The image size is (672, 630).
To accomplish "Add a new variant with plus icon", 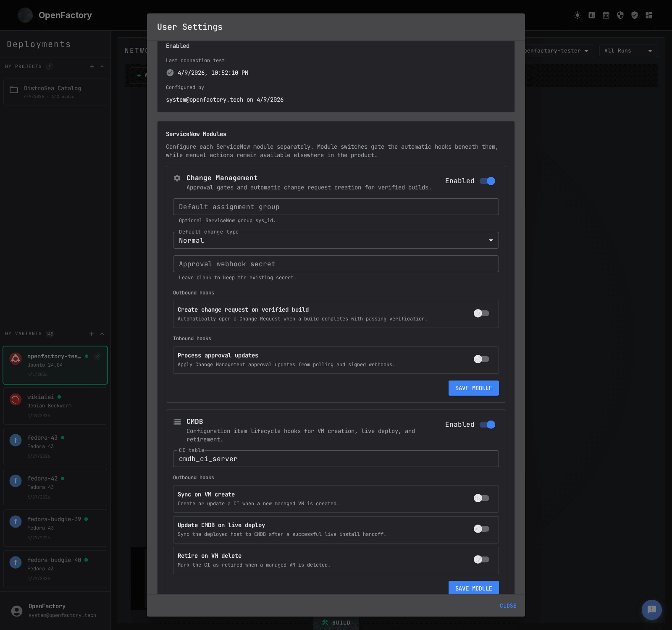I will tap(92, 334).
